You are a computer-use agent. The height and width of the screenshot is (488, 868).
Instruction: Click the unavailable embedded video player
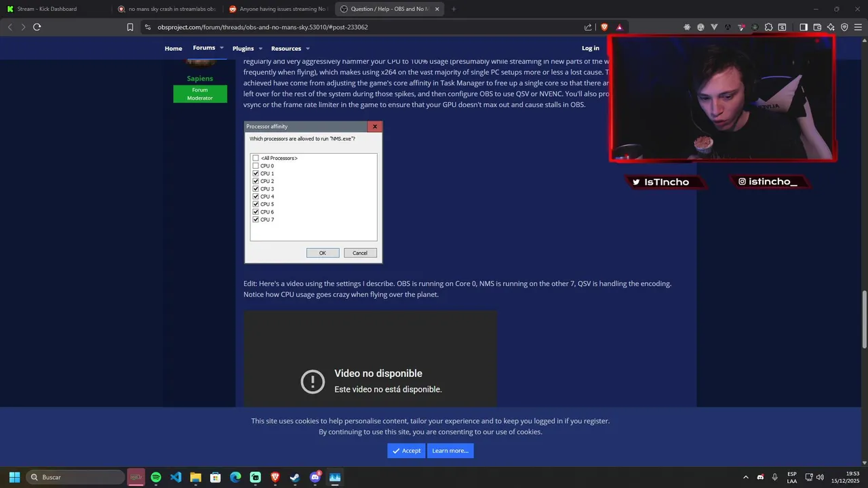pyautogui.click(x=370, y=359)
